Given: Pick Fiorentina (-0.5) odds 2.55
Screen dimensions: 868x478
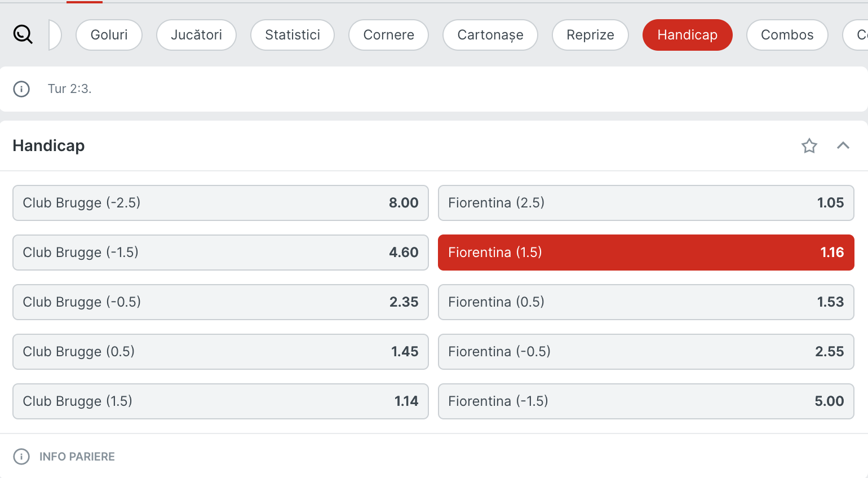Looking at the screenshot, I should pyautogui.click(x=646, y=352).
